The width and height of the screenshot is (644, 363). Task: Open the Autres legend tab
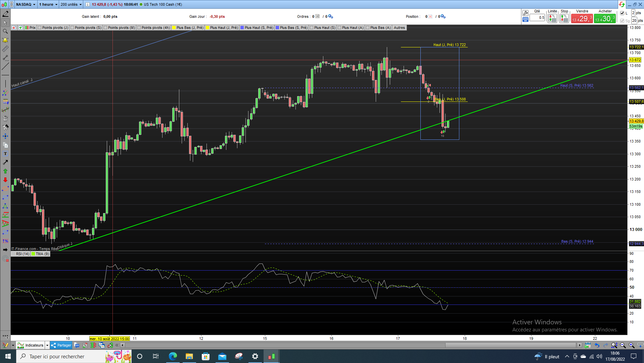click(x=399, y=28)
